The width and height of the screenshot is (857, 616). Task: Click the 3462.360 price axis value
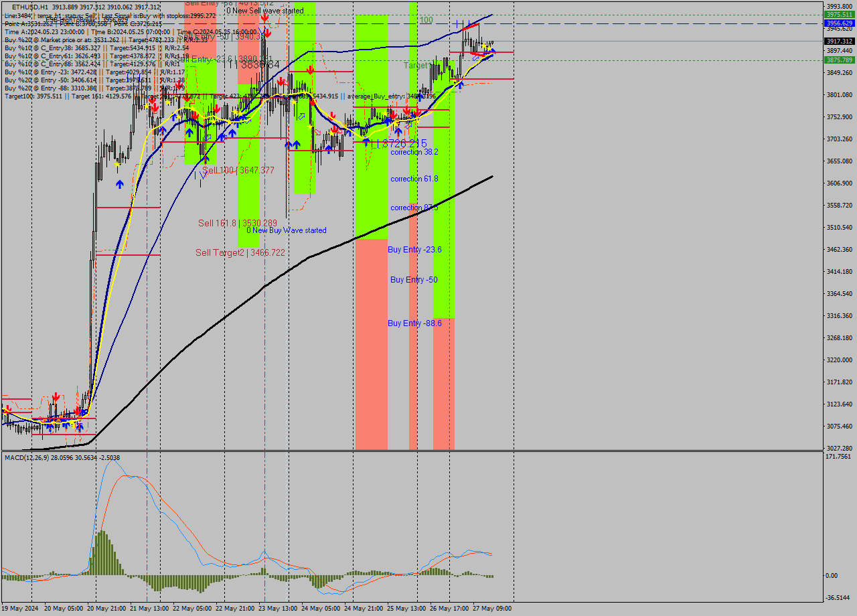tap(840, 250)
